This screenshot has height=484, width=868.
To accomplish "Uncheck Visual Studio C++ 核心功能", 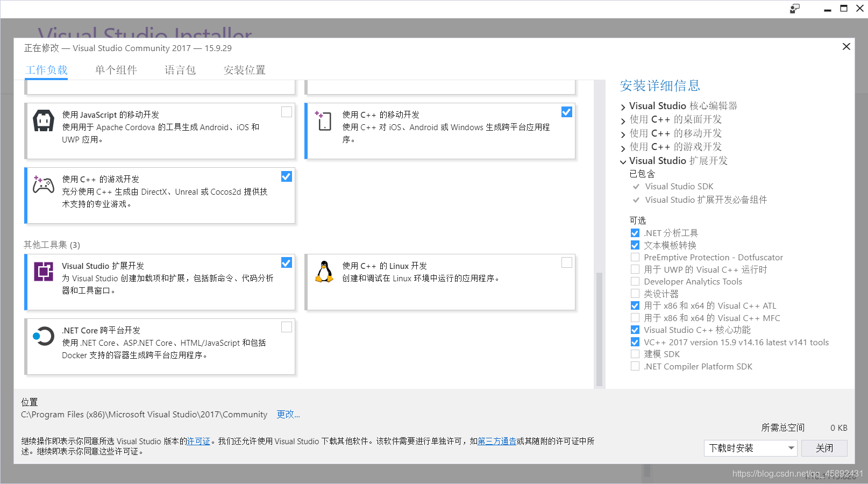I will [635, 330].
